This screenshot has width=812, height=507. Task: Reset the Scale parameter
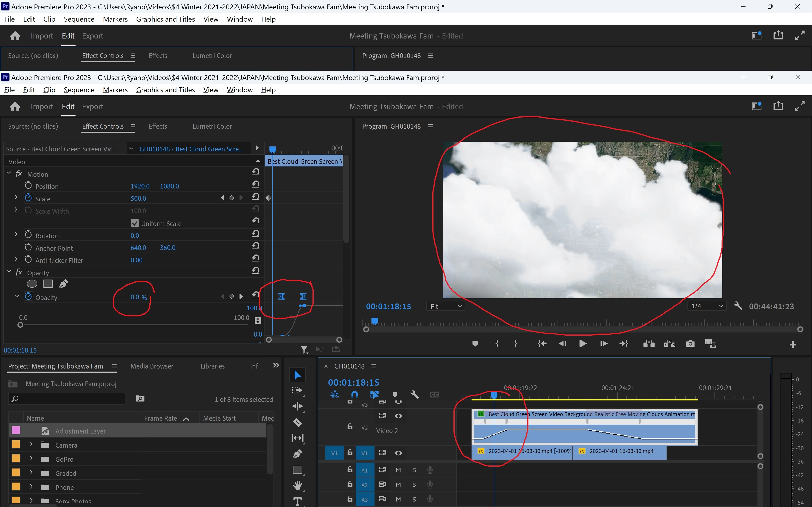[x=256, y=196]
